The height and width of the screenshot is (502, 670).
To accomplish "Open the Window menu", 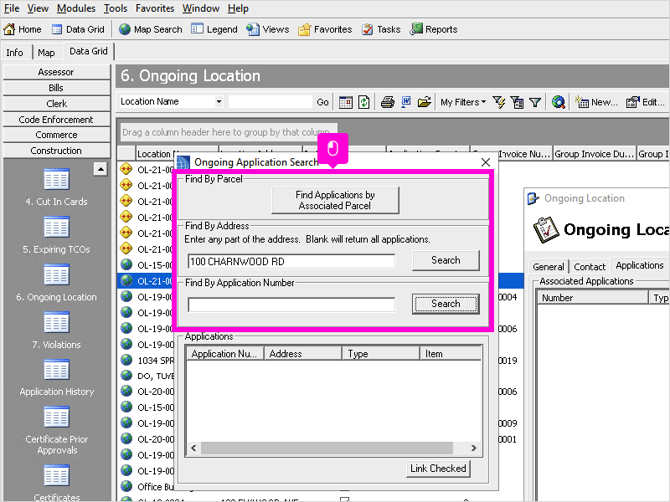I will 201,9.
